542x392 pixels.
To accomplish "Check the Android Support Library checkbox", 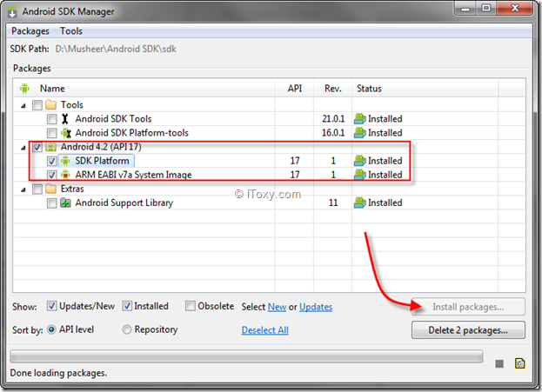I will pos(52,203).
